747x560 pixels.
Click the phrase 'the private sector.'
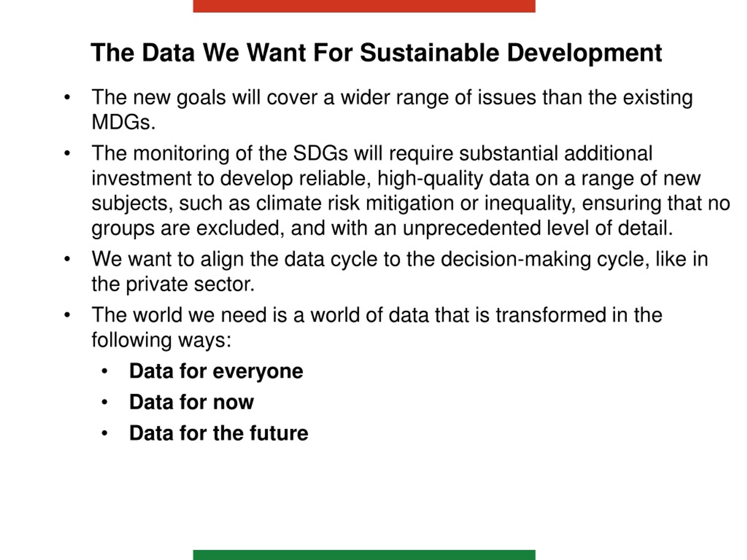(173, 285)
